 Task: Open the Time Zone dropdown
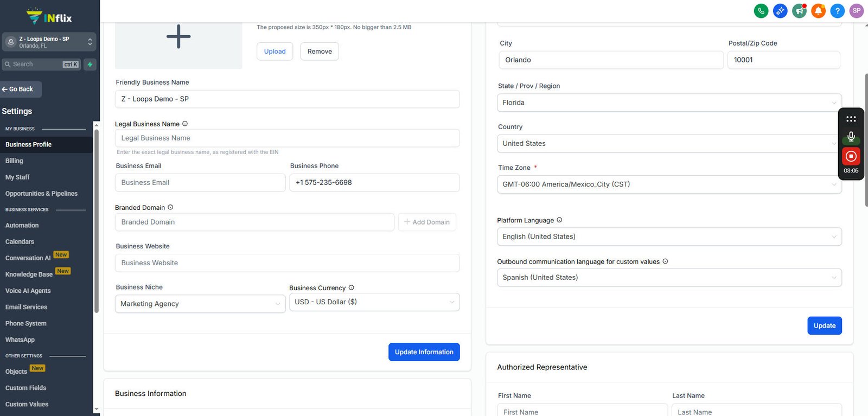point(669,184)
